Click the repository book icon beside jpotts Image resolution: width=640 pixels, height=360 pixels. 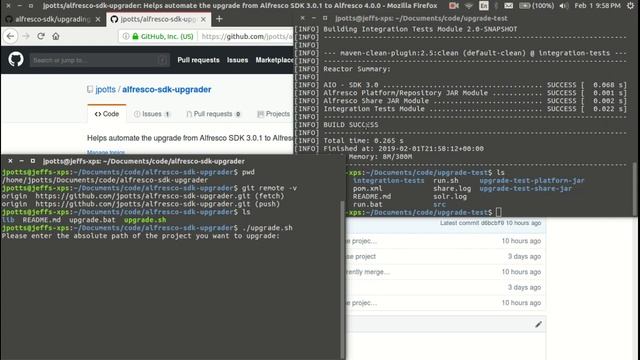[90, 89]
